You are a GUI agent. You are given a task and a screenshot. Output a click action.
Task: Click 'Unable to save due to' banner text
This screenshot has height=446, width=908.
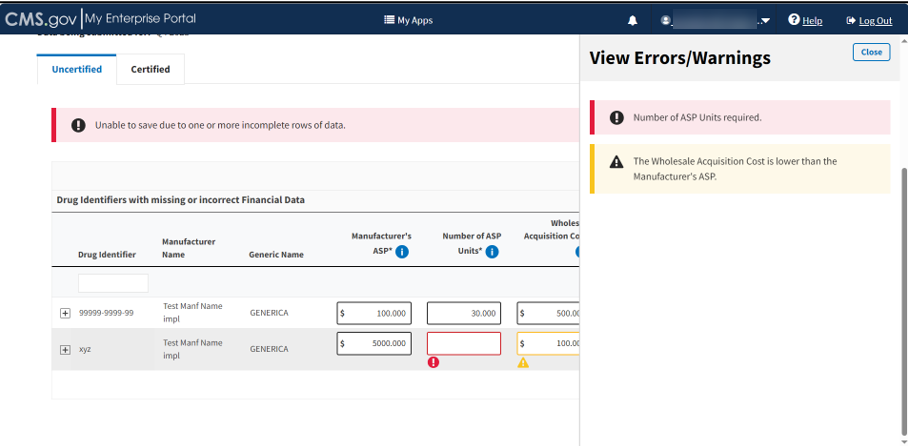click(220, 125)
